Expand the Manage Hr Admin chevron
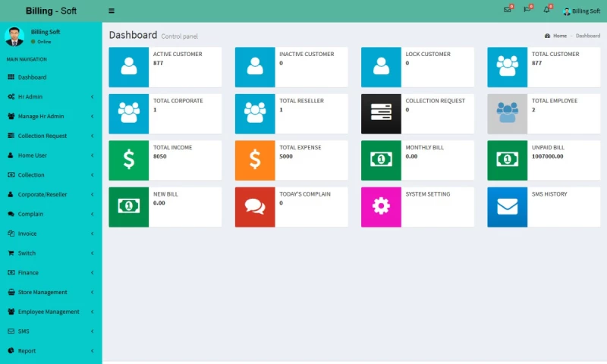This screenshot has width=607, height=364. coord(92,116)
